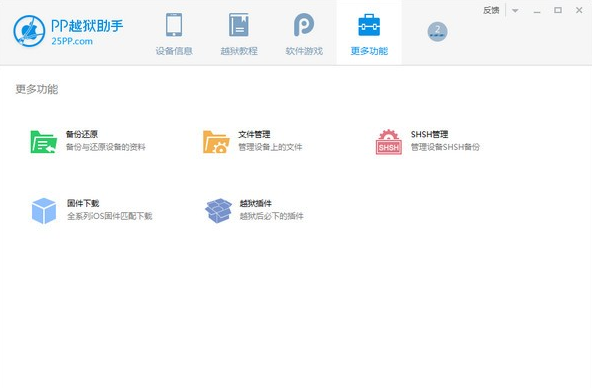The image size is (592, 388).
Task: Open the orange 文件管理 folder icon
Action: click(x=216, y=142)
